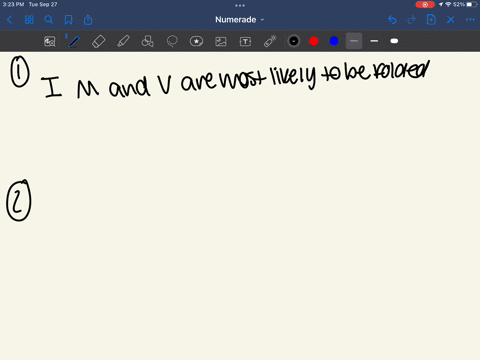Open the Numerade document title dropdown
This screenshot has width=480, height=360.
click(x=239, y=20)
